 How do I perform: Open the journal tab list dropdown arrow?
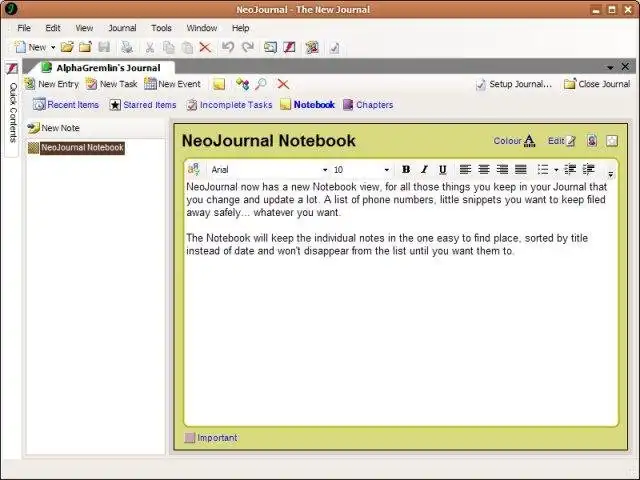point(610,67)
